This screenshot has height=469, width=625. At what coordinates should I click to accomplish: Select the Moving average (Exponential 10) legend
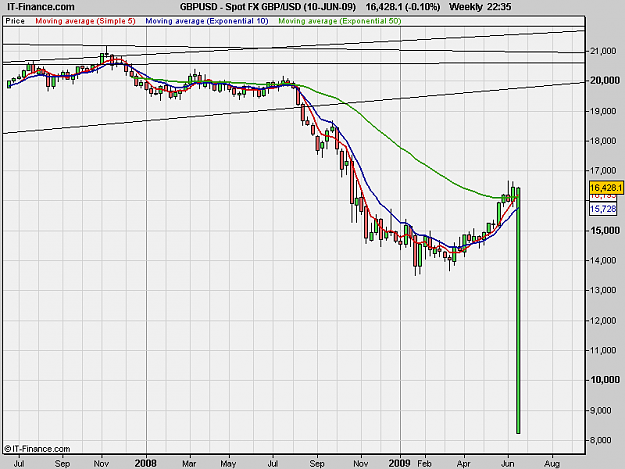pyautogui.click(x=207, y=21)
